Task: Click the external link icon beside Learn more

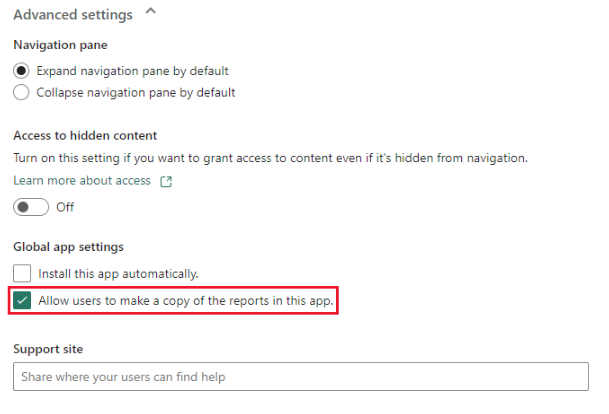Action: pyautogui.click(x=167, y=181)
